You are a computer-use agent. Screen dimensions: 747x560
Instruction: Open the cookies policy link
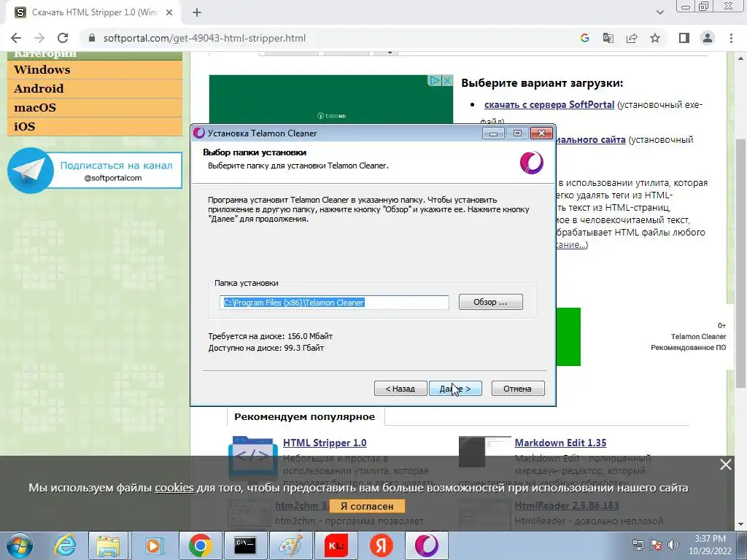pos(174,488)
